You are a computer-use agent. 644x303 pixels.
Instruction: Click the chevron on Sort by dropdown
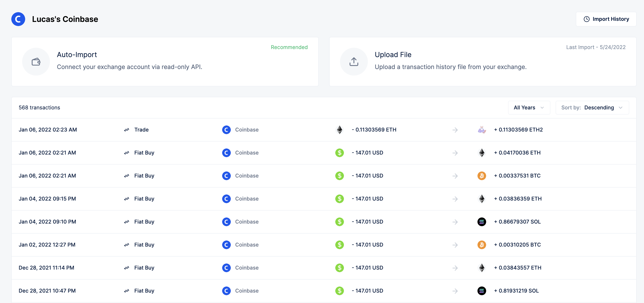pos(621,108)
